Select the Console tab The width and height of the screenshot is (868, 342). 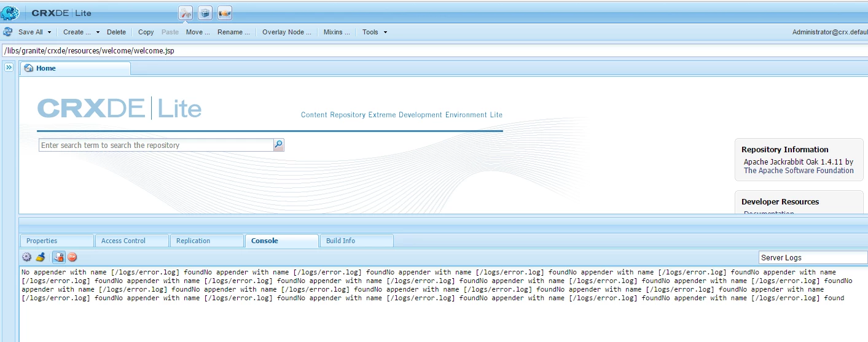click(282, 241)
